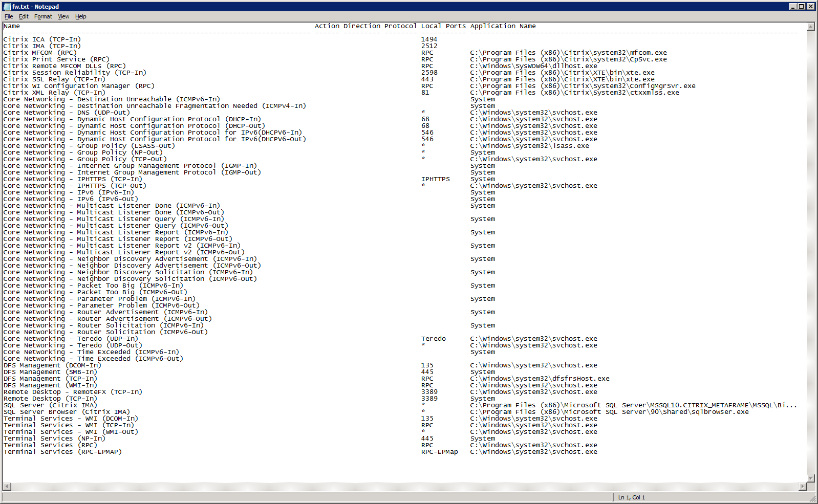
Task: Minimize the fw.txt Notepad window
Action: click(793, 7)
